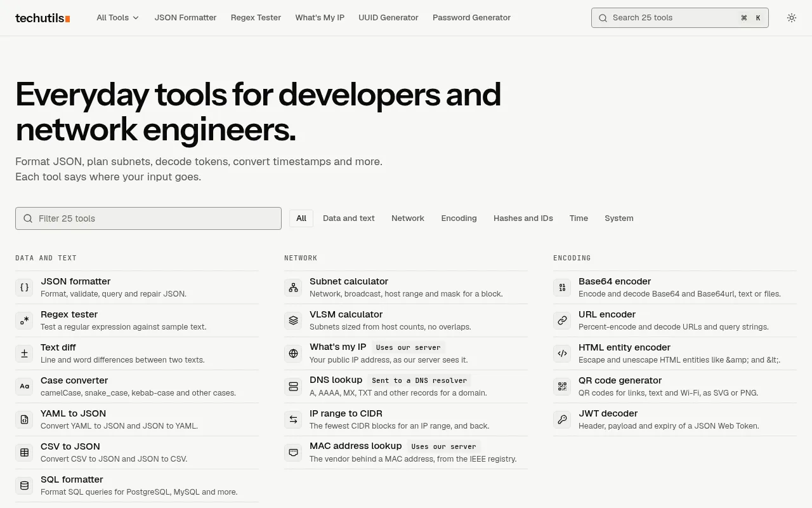The height and width of the screenshot is (508, 812).
Task: Click the HTML entity encoder code icon
Action: tap(562, 353)
